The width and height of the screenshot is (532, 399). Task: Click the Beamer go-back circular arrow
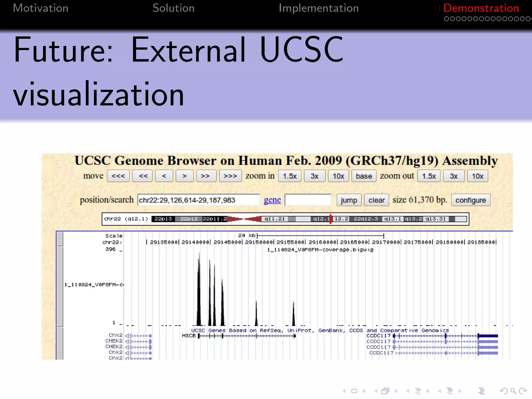[504, 391]
